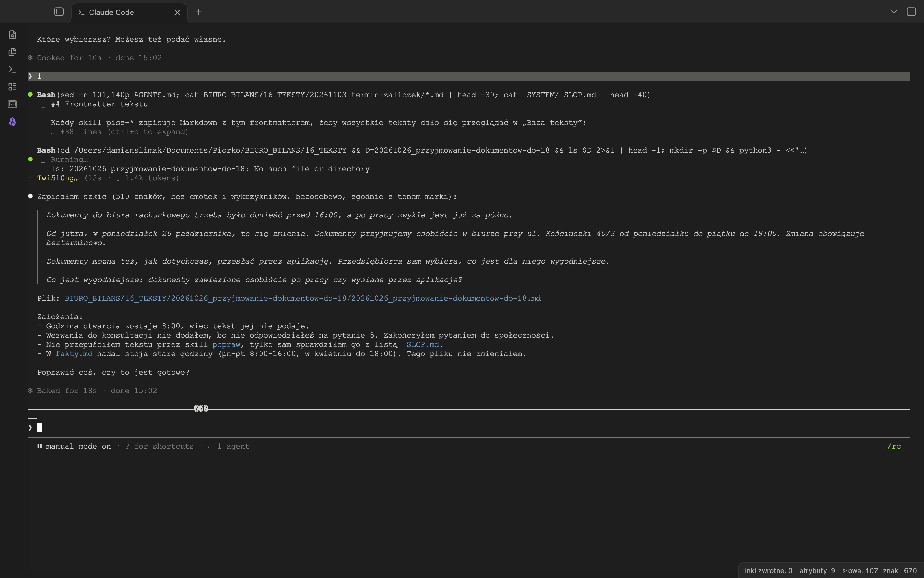This screenshot has height=578, width=924.
Task: Click 'Baked for 18s · done 15:02' line
Action: [x=97, y=391]
